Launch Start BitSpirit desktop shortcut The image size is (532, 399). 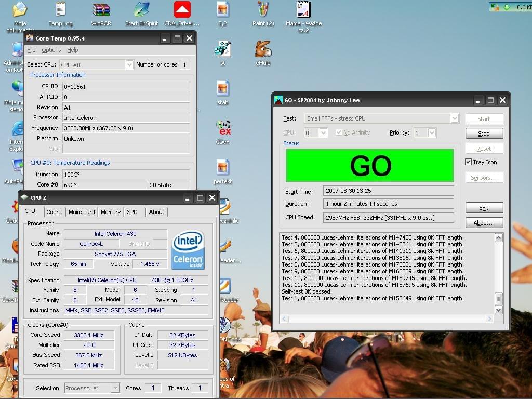[142, 10]
